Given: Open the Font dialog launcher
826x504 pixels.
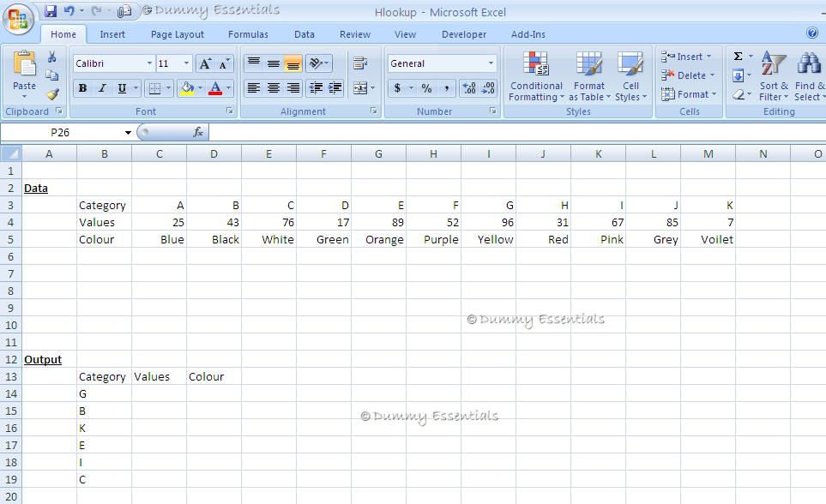Looking at the screenshot, I should [230, 111].
